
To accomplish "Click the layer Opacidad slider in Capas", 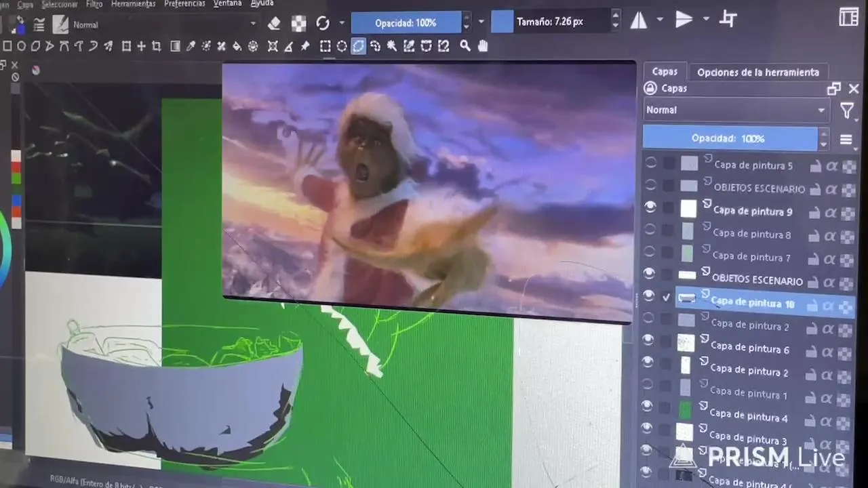I will tap(730, 138).
